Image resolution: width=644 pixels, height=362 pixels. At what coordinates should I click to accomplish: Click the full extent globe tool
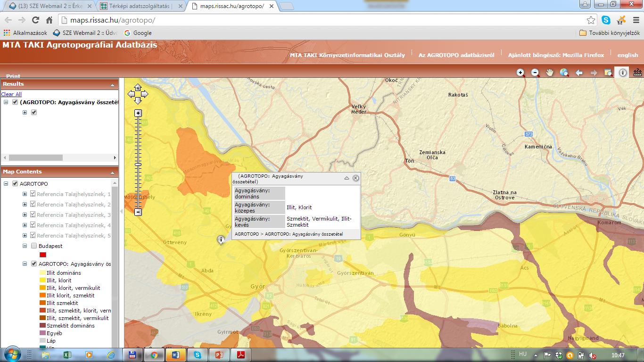coord(564,73)
